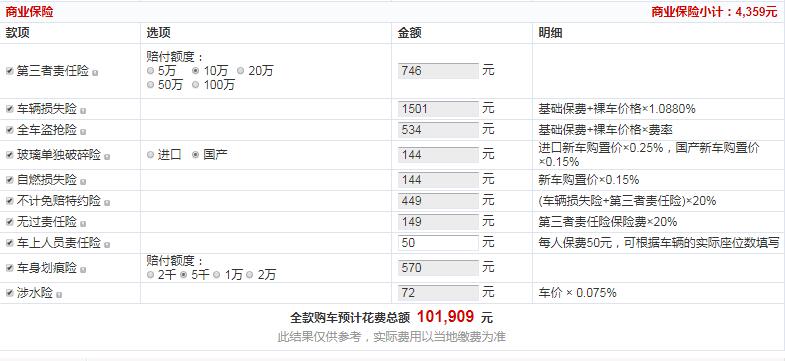
Task: Open the help icon beside 车上人员责任险
Action: pyautogui.click(x=107, y=245)
